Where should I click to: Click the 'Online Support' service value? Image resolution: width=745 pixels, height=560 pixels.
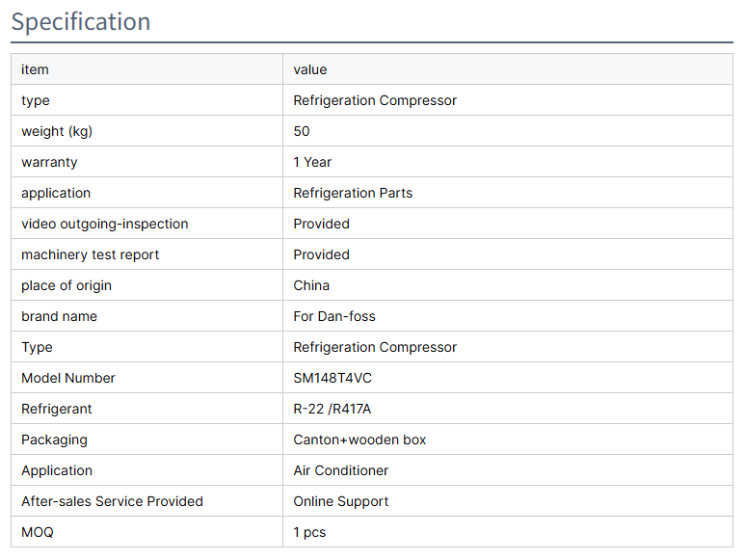click(341, 501)
